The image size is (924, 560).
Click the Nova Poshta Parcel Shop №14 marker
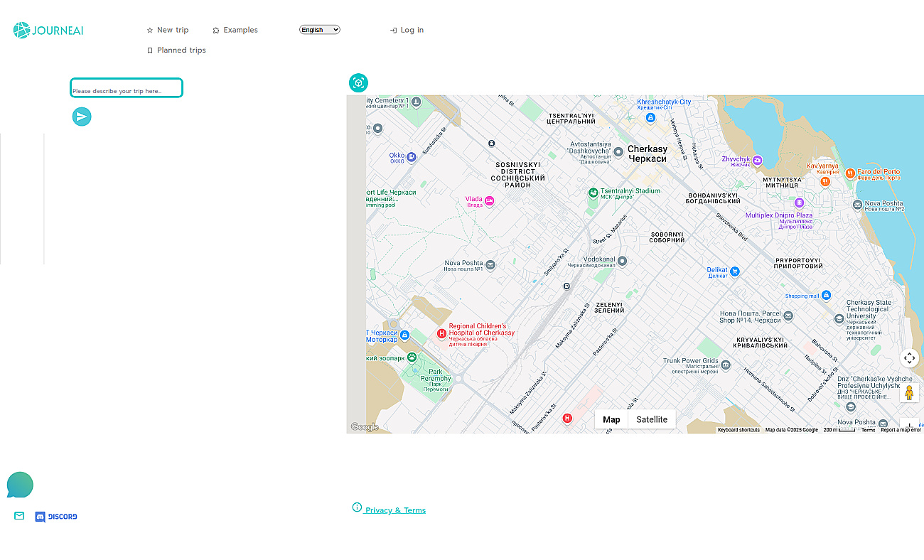tap(788, 316)
